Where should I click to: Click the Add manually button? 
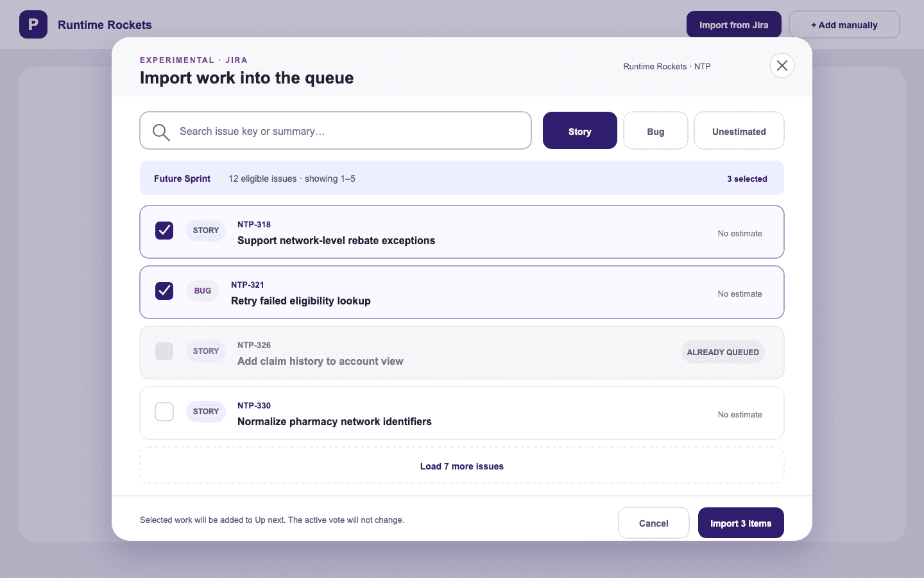tap(844, 25)
